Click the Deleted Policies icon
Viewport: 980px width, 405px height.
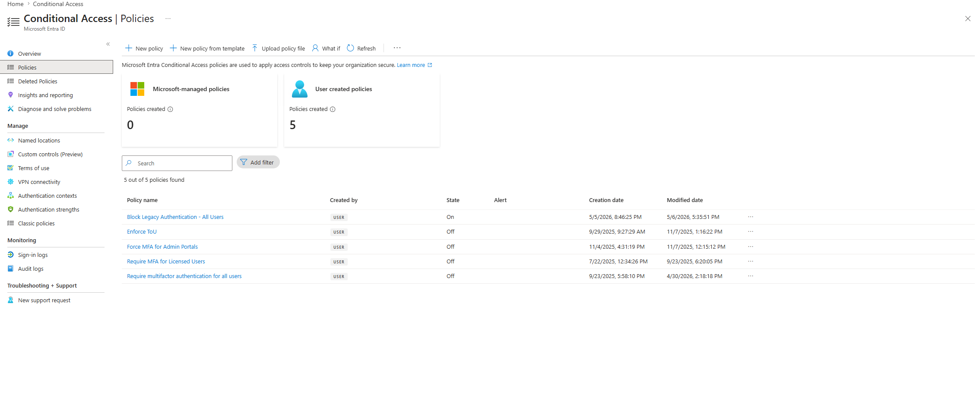[10, 81]
